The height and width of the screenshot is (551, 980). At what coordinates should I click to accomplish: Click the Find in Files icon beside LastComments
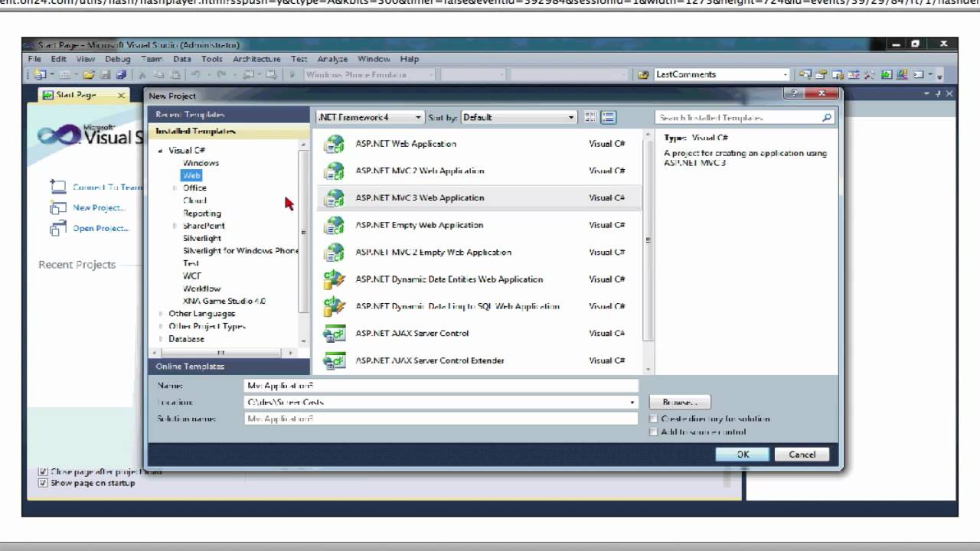tap(643, 74)
